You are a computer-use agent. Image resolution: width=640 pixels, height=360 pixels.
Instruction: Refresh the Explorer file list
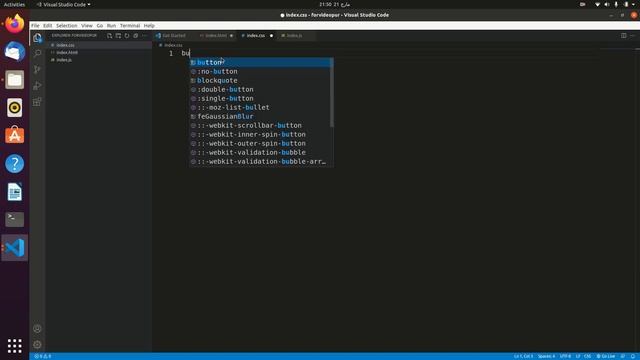point(127,36)
